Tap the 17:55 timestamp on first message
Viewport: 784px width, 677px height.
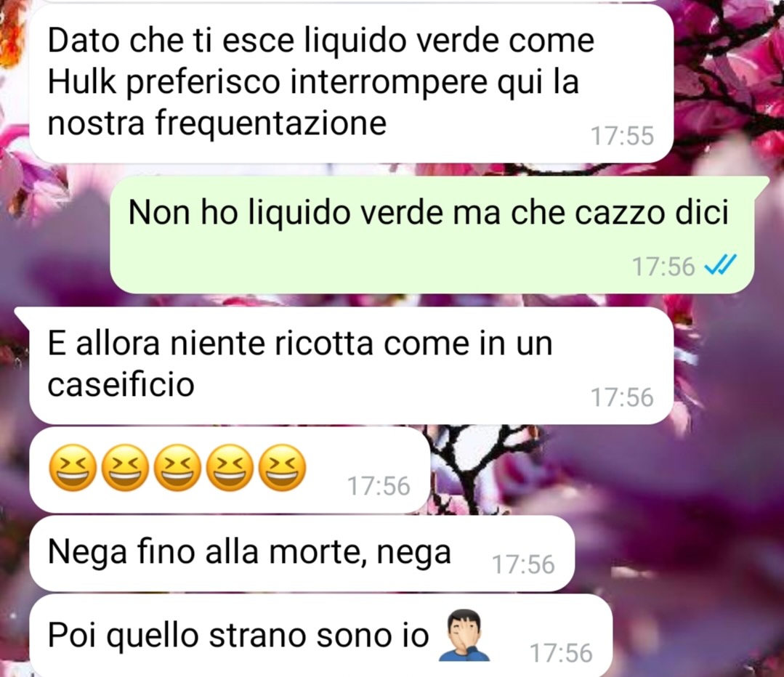coord(622,136)
